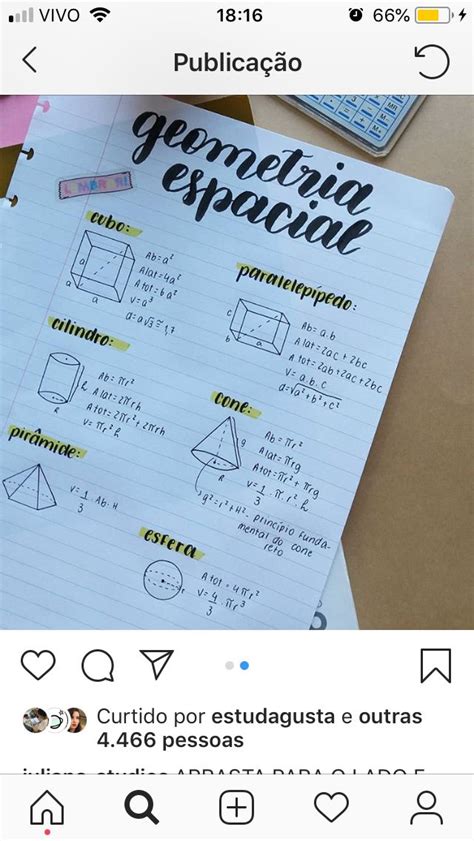Viewport: 474px width, 841px height.
Task: Open the Search tab with the magnifier
Action: click(x=142, y=807)
